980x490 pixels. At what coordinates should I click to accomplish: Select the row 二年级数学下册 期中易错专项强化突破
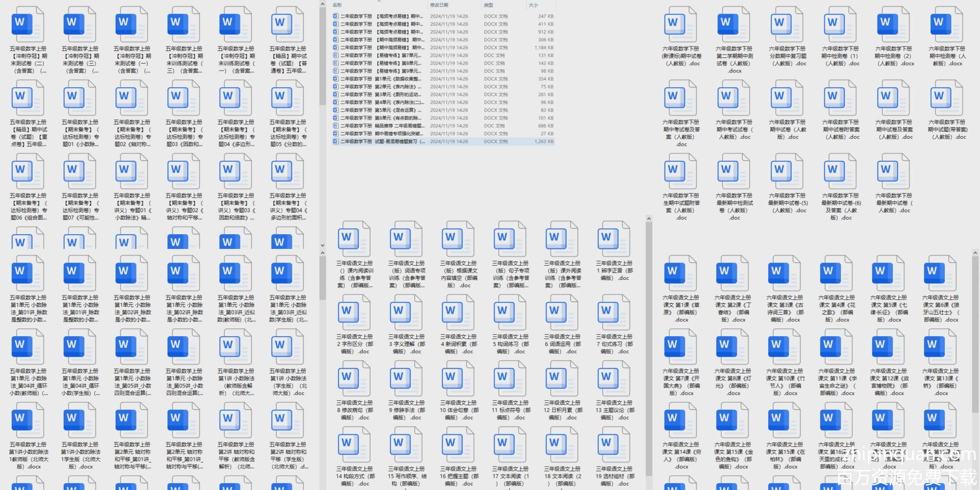click(x=443, y=134)
